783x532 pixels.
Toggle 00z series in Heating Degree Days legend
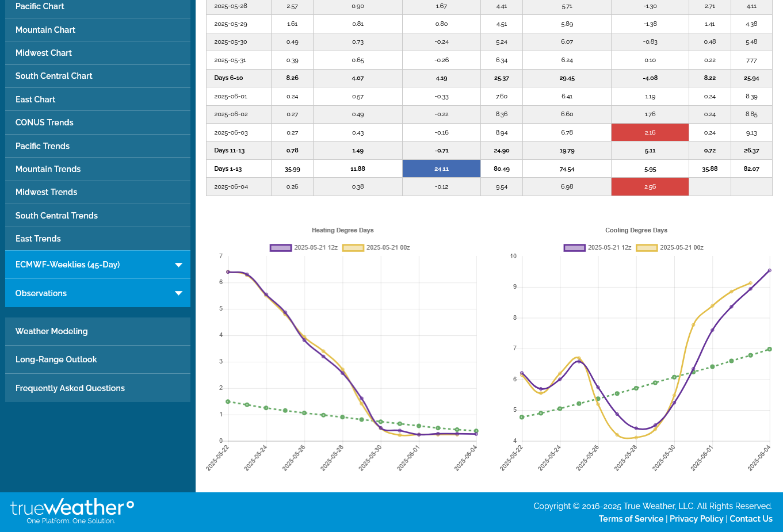point(377,248)
